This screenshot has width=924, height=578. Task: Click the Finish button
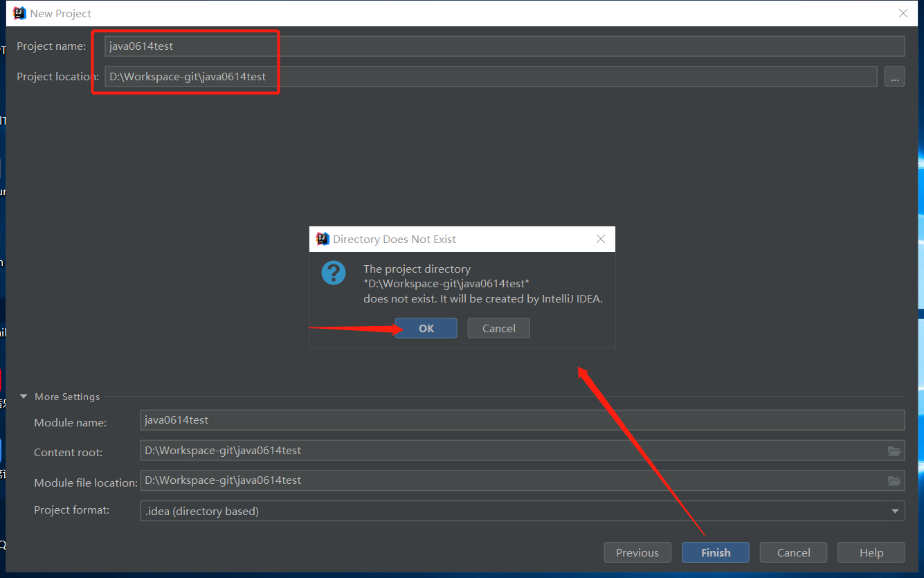tap(715, 552)
